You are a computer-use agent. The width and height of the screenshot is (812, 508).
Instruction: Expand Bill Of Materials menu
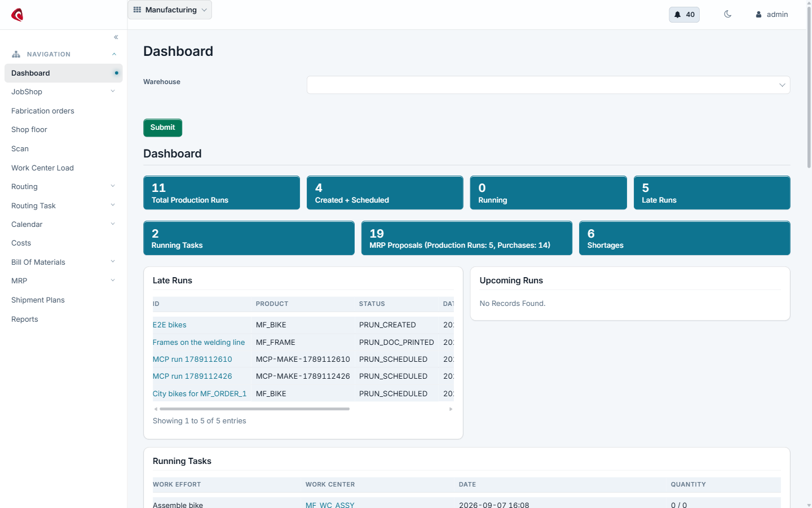[63, 262]
